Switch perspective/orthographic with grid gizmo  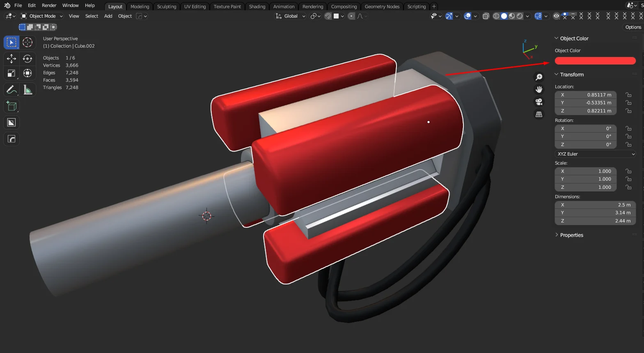pyautogui.click(x=539, y=114)
